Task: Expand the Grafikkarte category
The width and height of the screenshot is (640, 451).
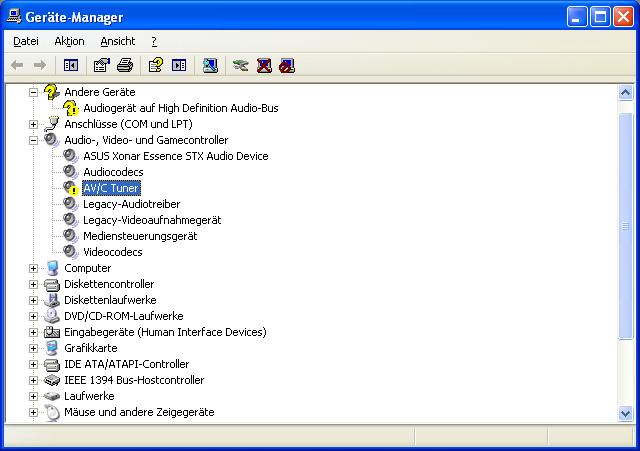Action: pos(33,348)
